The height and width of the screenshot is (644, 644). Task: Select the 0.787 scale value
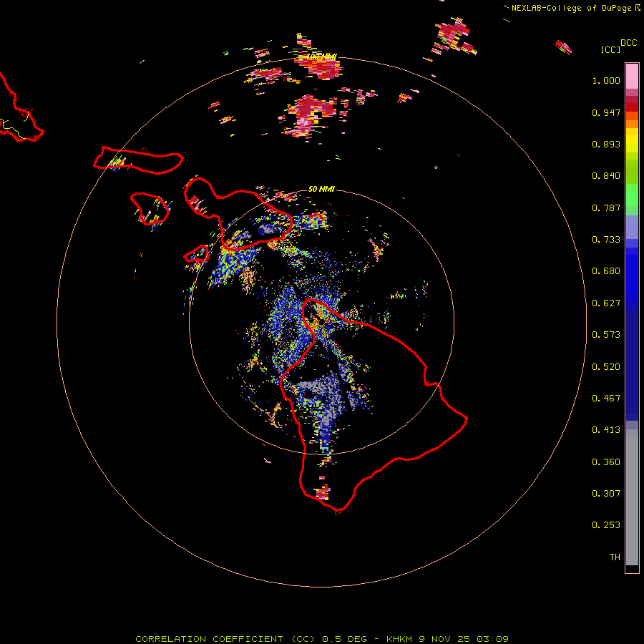(606, 208)
